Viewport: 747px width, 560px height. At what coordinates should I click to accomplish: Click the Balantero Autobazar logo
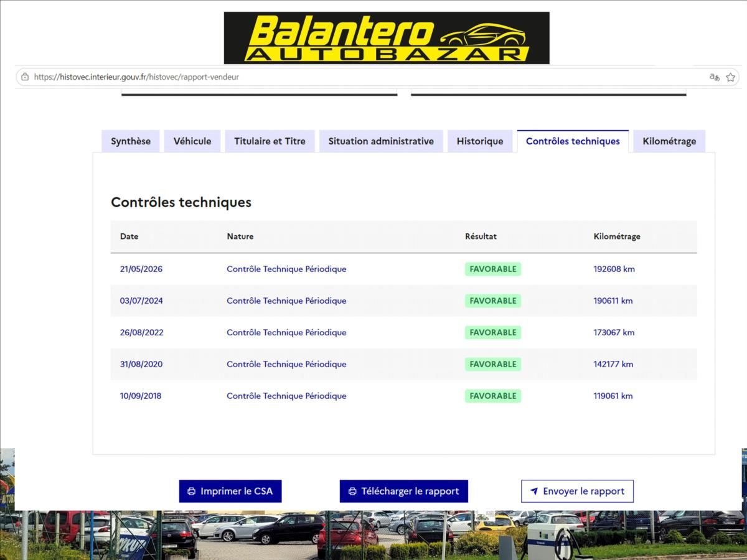coord(387,38)
